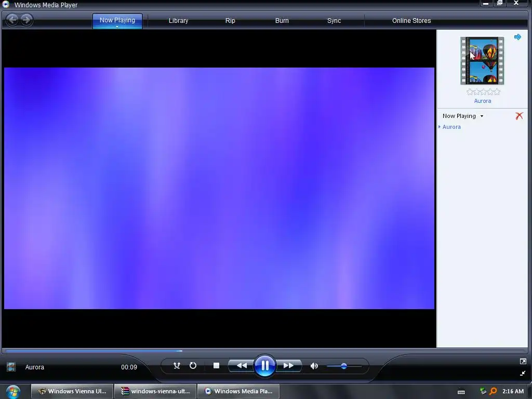The height and width of the screenshot is (399, 532).
Task: Click the network tray icon
Action: [x=483, y=391]
